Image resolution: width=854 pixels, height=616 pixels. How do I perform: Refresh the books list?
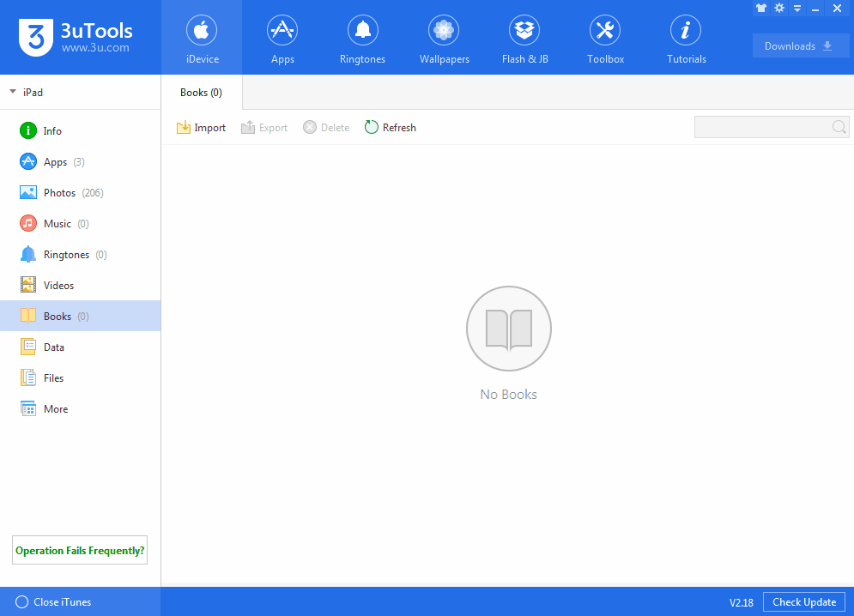[x=391, y=128]
